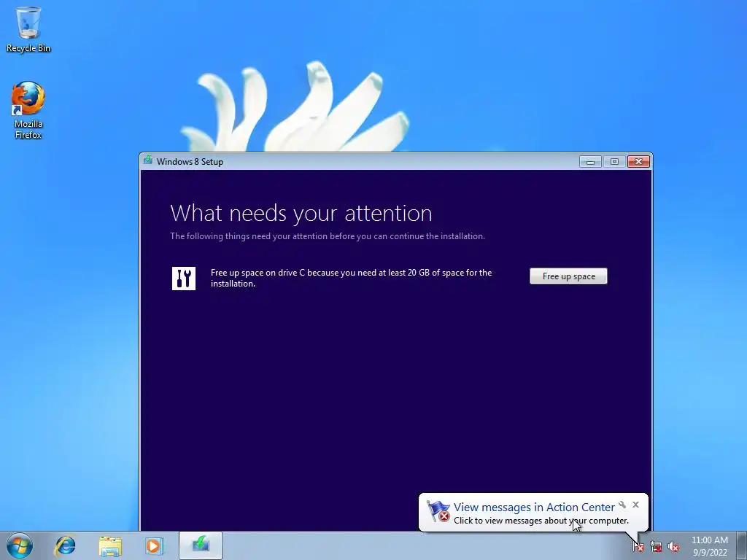Open notification balloon wrench settings icon
The width and height of the screenshot is (747, 560).
[622, 505]
